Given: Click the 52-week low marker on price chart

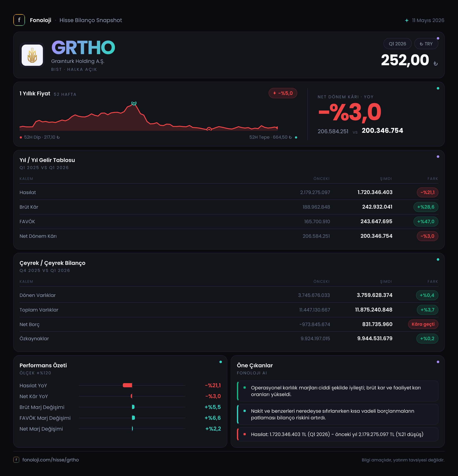Looking at the screenshot, I should [209, 130].
